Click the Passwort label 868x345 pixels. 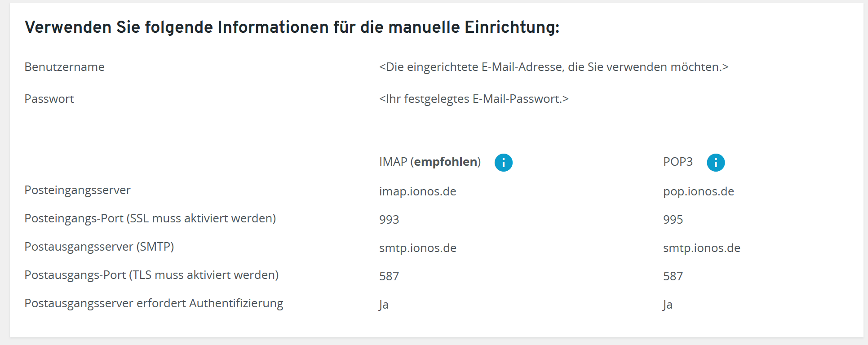tap(49, 99)
